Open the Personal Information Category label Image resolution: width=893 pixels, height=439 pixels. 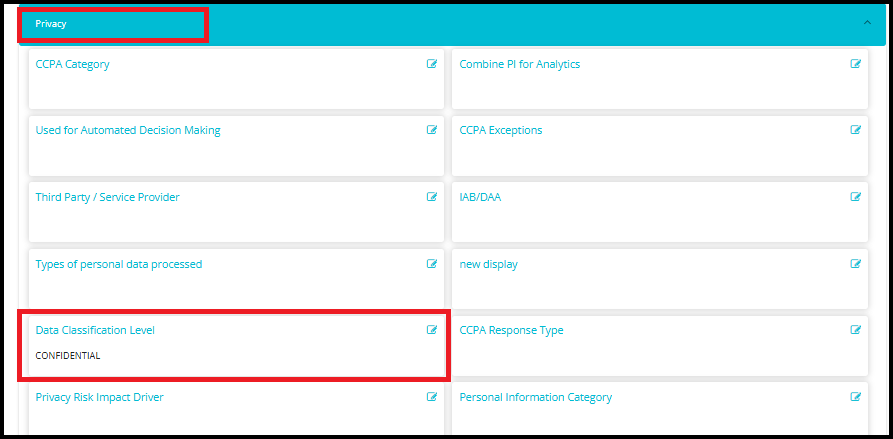coord(535,397)
